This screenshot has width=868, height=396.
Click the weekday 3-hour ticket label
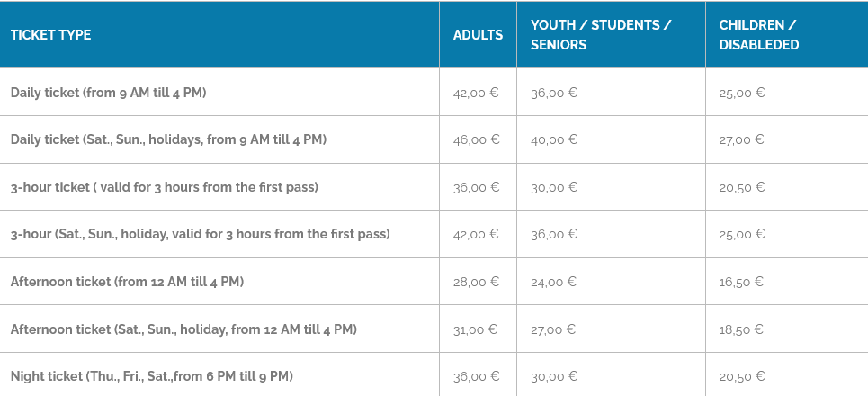coord(165,187)
